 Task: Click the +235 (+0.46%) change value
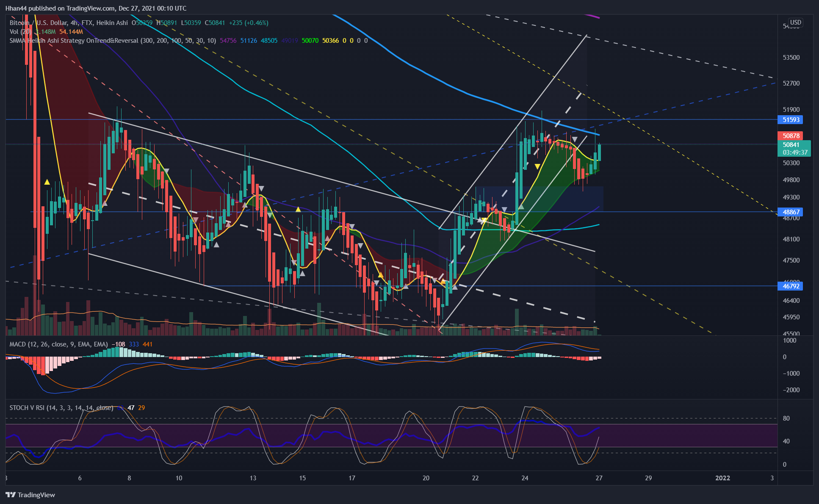249,23
